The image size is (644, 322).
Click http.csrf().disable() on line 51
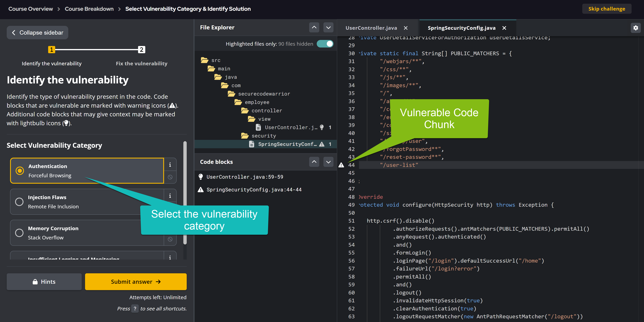point(400,221)
